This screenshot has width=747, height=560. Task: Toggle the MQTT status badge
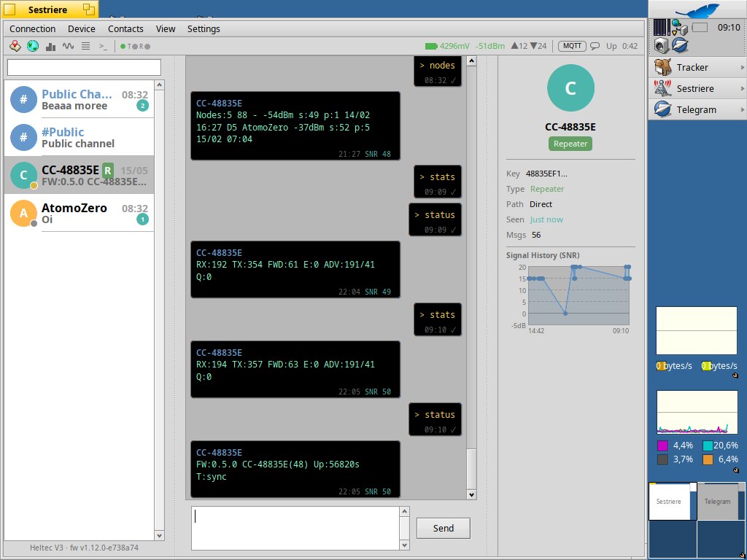pyautogui.click(x=571, y=46)
